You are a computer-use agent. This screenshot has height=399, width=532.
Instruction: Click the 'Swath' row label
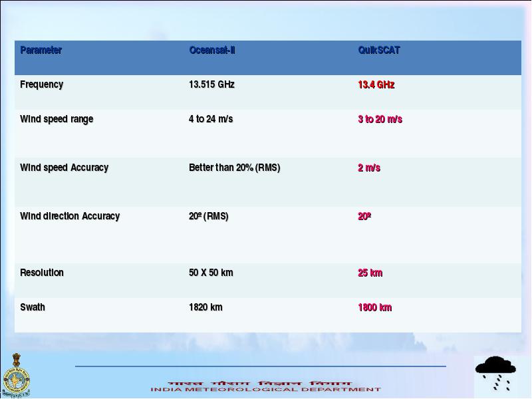pos(33,307)
